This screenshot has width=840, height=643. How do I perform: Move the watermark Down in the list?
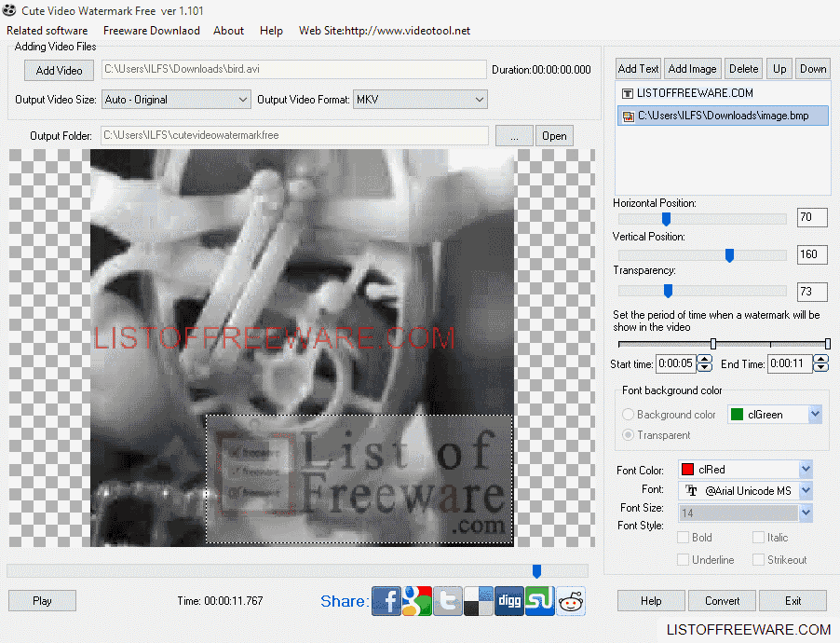click(x=813, y=69)
